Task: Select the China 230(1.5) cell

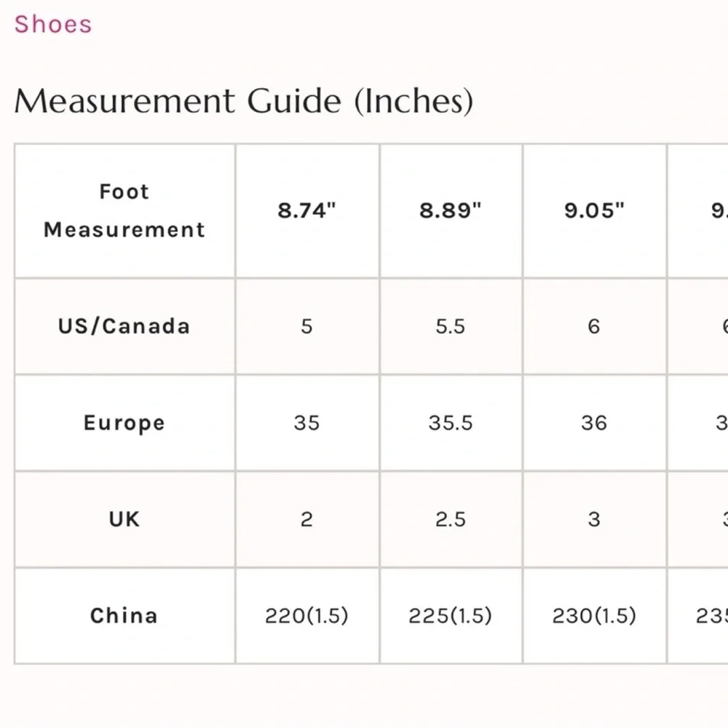Action: (594, 616)
